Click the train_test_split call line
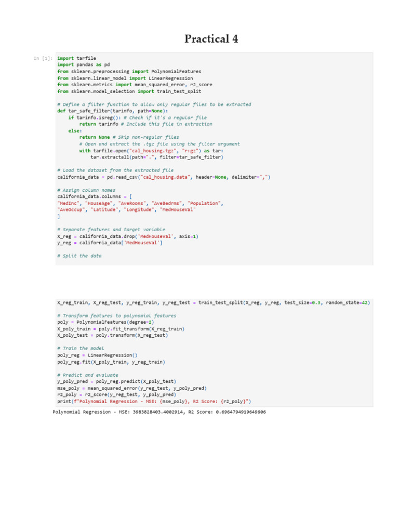The width and height of the screenshot is (399, 532). [214, 303]
